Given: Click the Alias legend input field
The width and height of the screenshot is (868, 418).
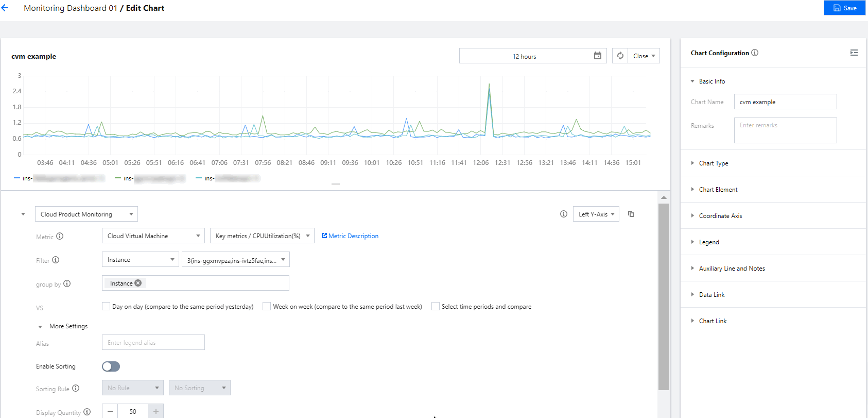Looking at the screenshot, I should 153,342.
